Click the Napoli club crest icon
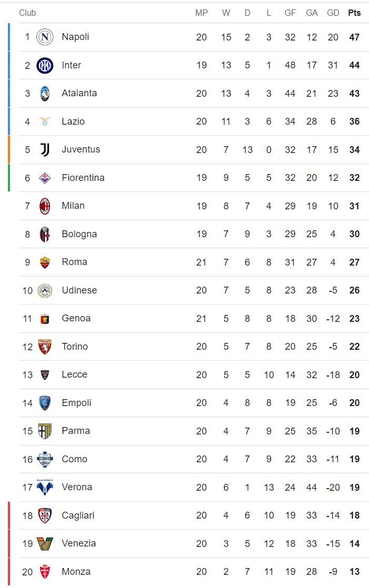Viewport: 369px width, 588px height. pos(45,37)
